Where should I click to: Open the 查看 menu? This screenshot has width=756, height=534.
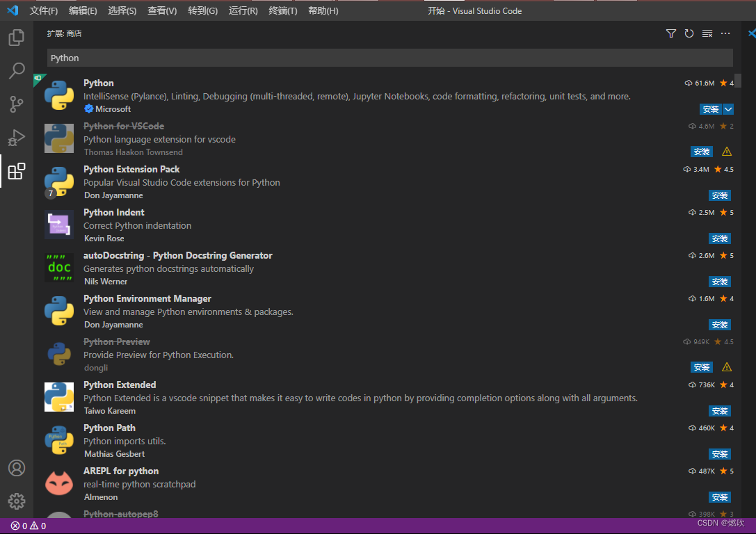(161, 10)
